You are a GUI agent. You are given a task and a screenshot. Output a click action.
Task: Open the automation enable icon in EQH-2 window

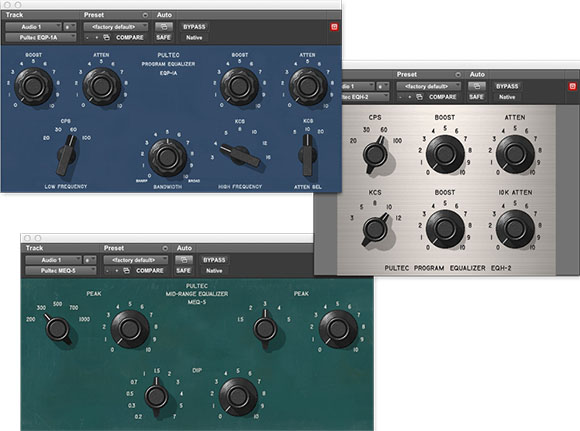(x=477, y=86)
